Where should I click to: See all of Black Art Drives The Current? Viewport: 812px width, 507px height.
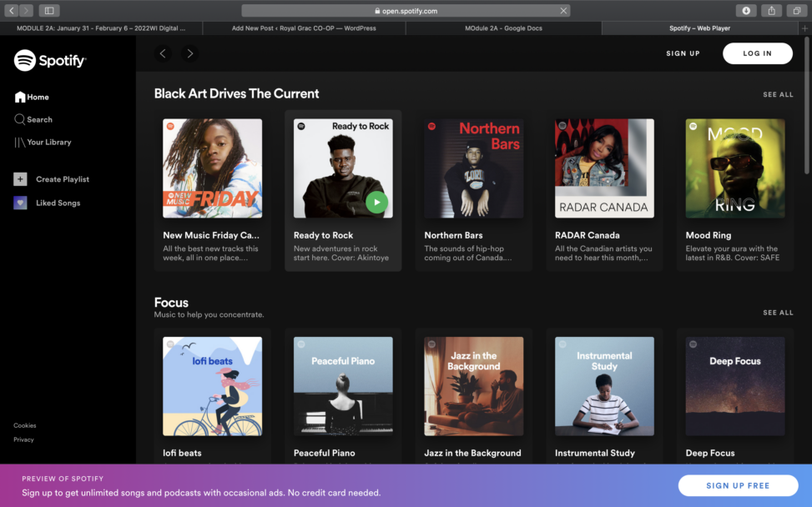(x=778, y=95)
